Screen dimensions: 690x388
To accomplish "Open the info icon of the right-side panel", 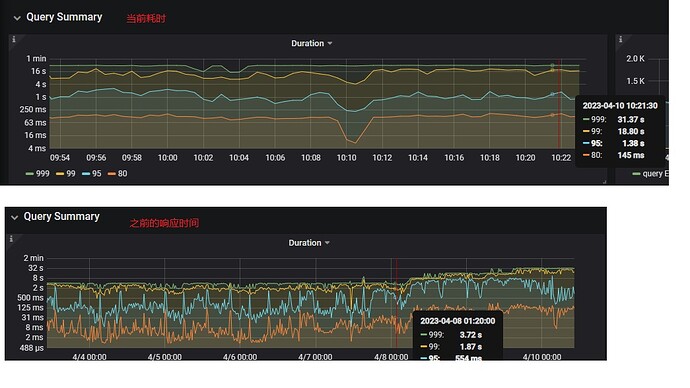I will point(620,39).
